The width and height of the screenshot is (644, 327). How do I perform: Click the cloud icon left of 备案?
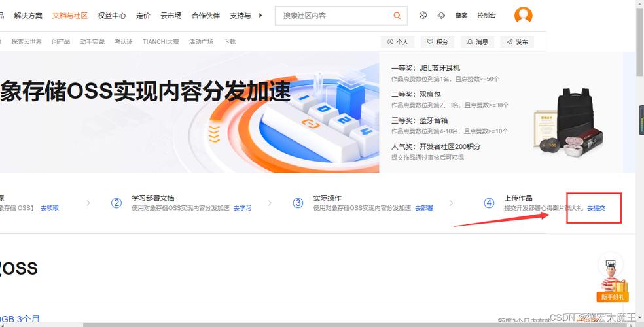(441, 16)
